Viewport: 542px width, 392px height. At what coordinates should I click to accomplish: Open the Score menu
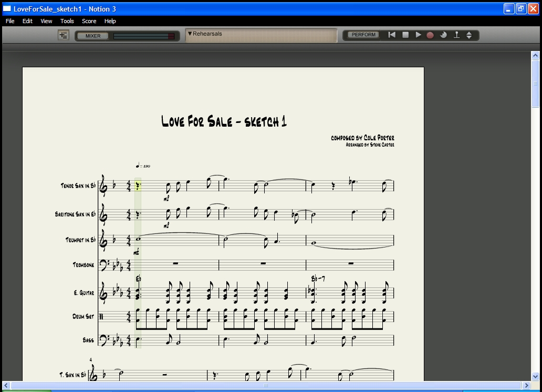point(89,21)
